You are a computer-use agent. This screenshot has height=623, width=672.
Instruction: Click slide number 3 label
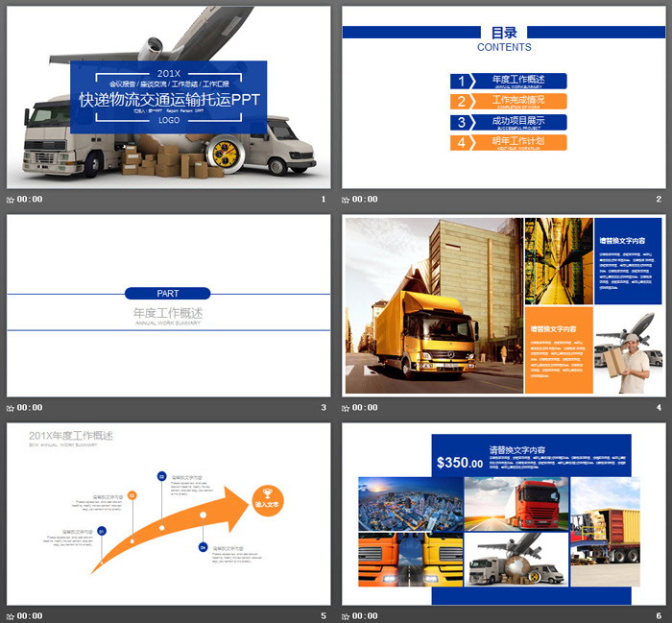(324, 407)
